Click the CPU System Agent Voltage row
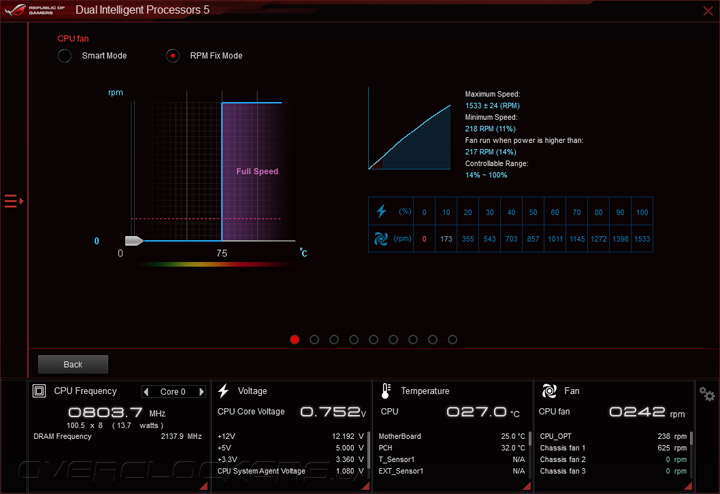The image size is (720, 494). [291, 471]
